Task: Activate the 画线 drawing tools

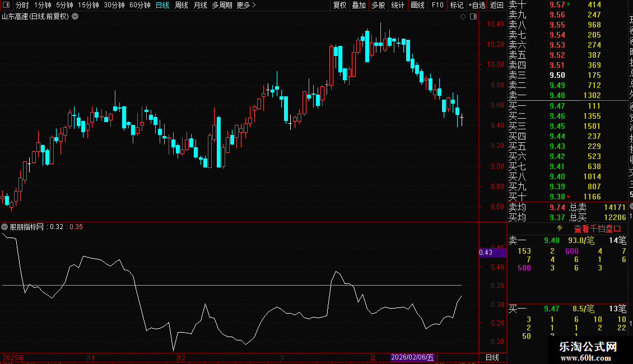Action: point(417,5)
